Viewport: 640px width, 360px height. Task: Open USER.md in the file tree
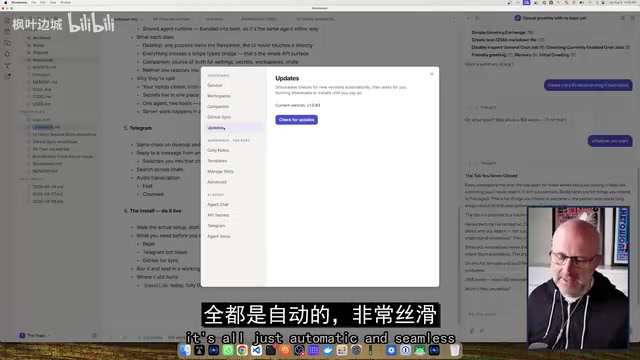[x=42, y=104]
